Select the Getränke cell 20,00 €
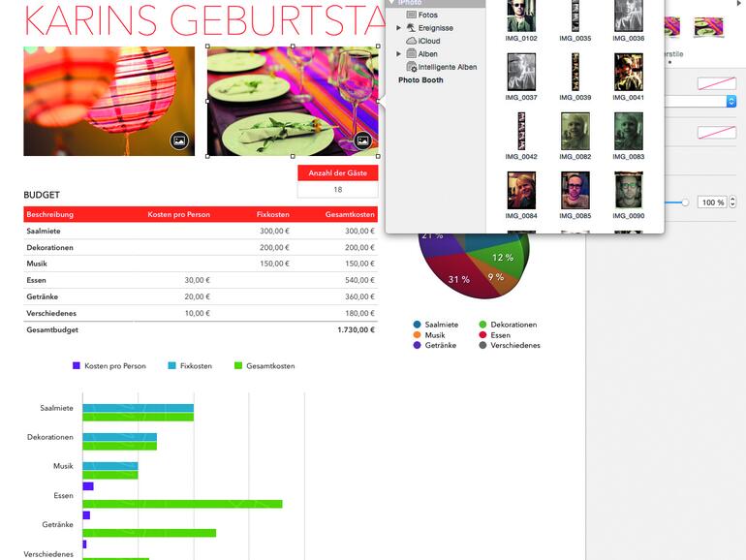The width and height of the screenshot is (746, 560). coord(197,296)
